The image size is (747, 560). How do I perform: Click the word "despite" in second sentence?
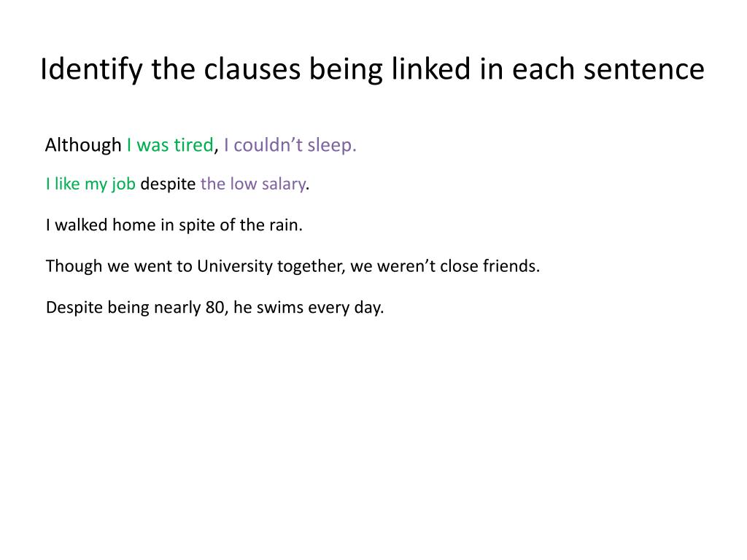coord(168,184)
